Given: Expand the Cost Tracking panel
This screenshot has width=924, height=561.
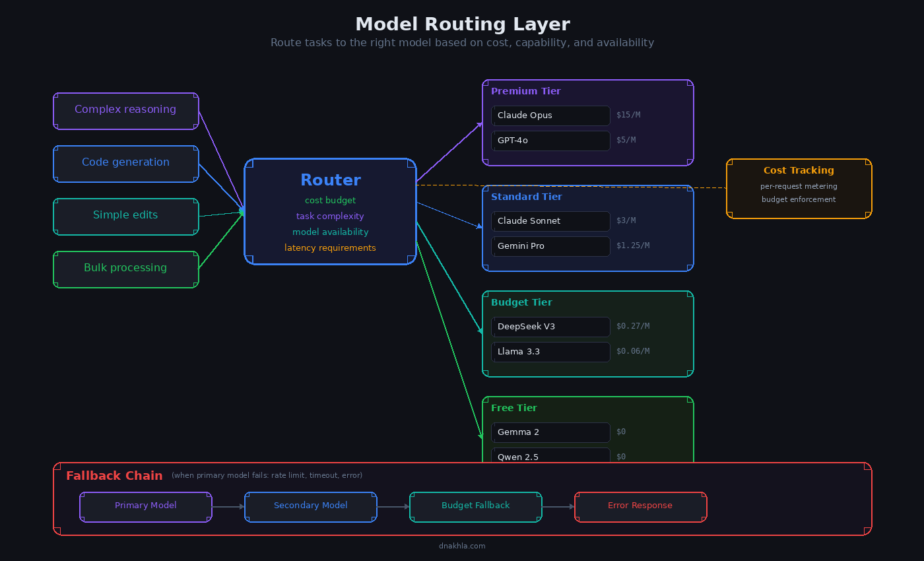Looking at the screenshot, I should pyautogui.click(x=799, y=170).
